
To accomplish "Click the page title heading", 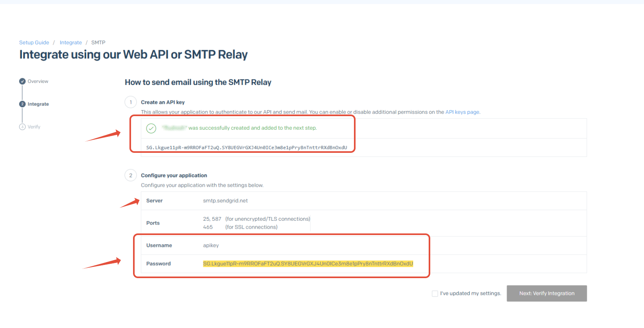I will point(133,55).
